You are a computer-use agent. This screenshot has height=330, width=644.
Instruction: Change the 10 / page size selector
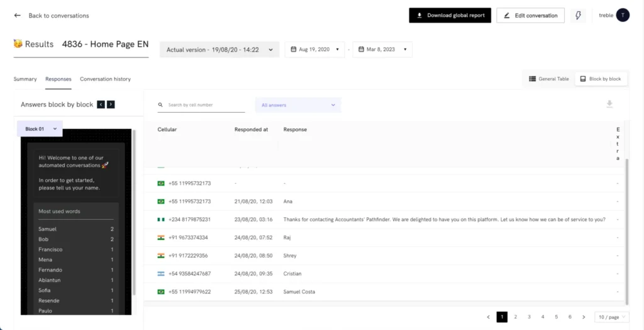click(x=611, y=317)
